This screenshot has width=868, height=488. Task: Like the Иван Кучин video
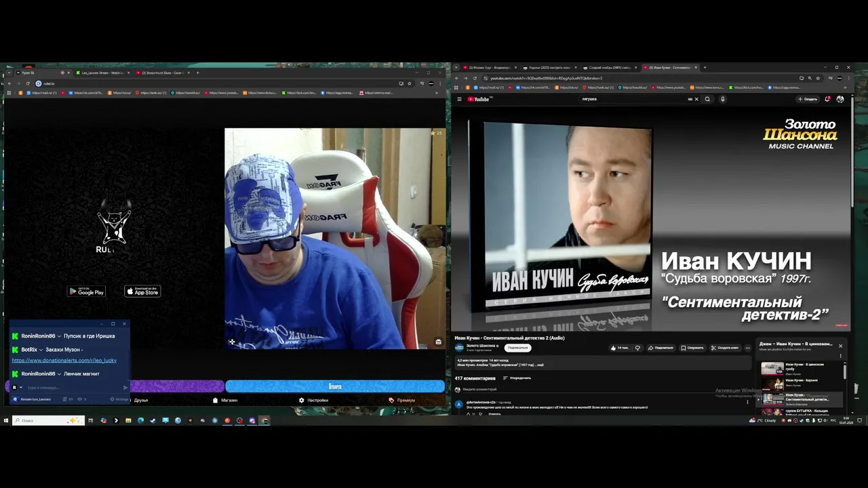coord(619,348)
